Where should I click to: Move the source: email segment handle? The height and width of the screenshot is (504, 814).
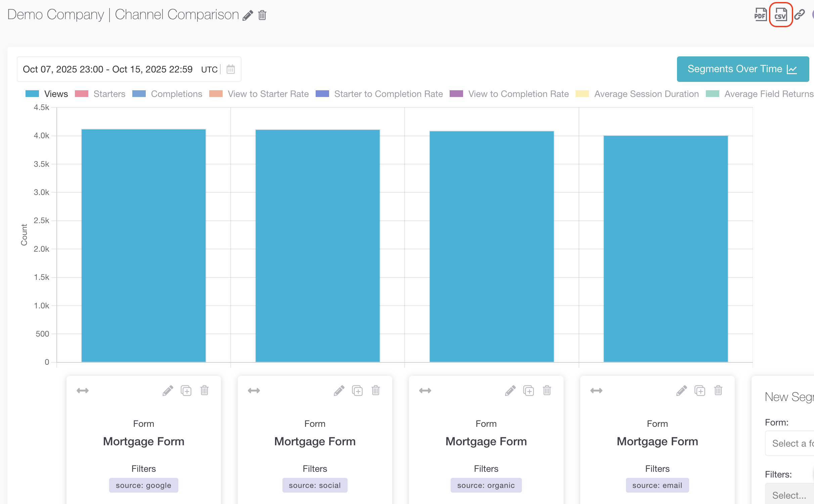[x=596, y=391]
